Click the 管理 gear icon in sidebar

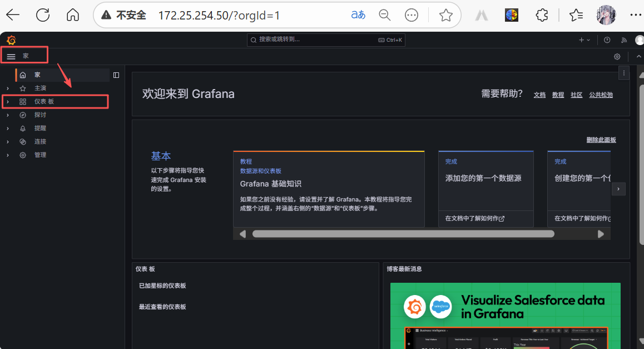coord(23,155)
